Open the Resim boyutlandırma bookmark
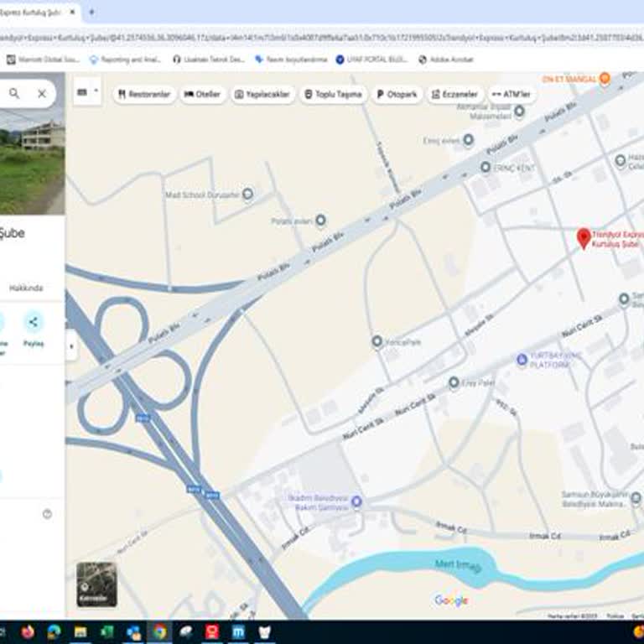Viewport: 644px width, 644px height. (291, 60)
